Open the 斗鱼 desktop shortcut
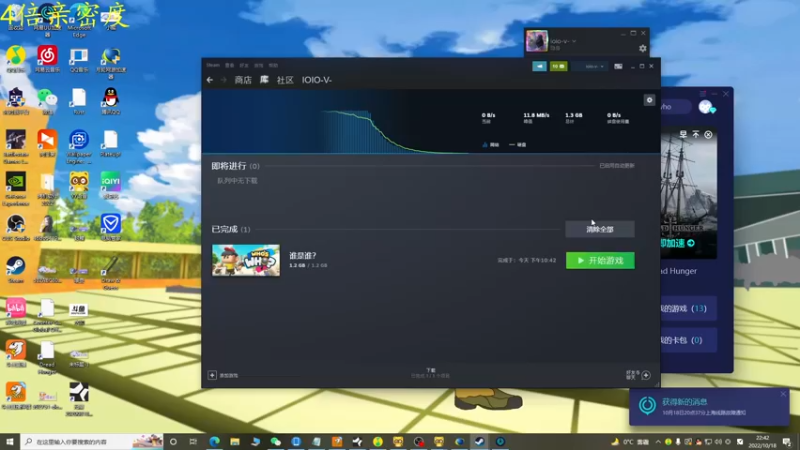 [79, 314]
